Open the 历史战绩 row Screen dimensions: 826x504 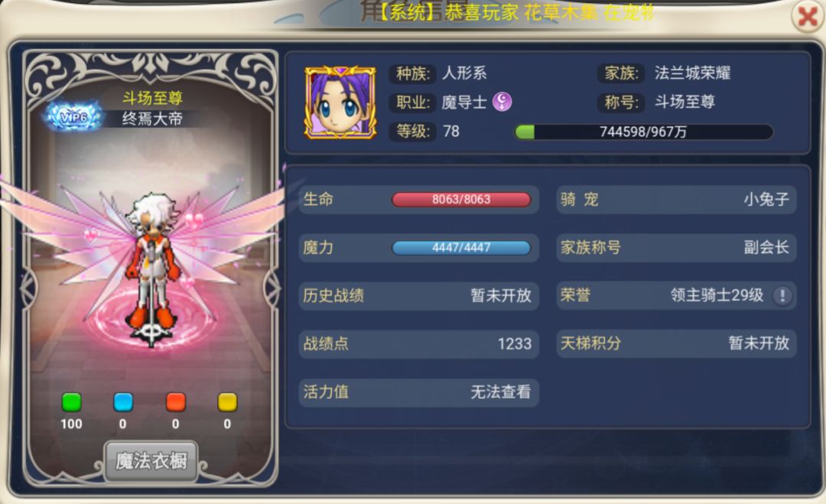click(419, 295)
